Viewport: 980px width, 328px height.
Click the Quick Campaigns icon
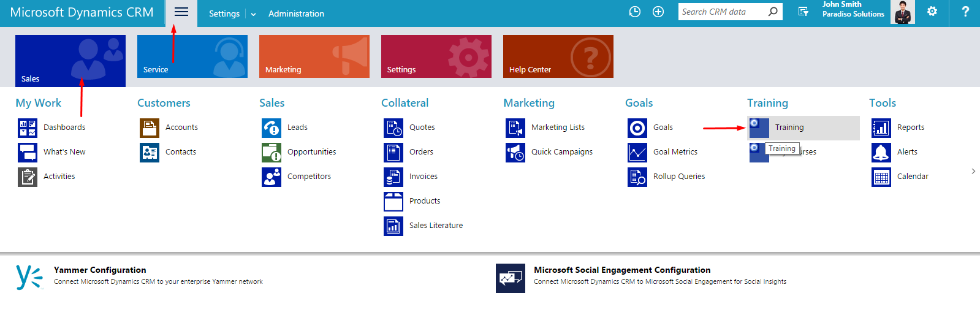[515, 152]
